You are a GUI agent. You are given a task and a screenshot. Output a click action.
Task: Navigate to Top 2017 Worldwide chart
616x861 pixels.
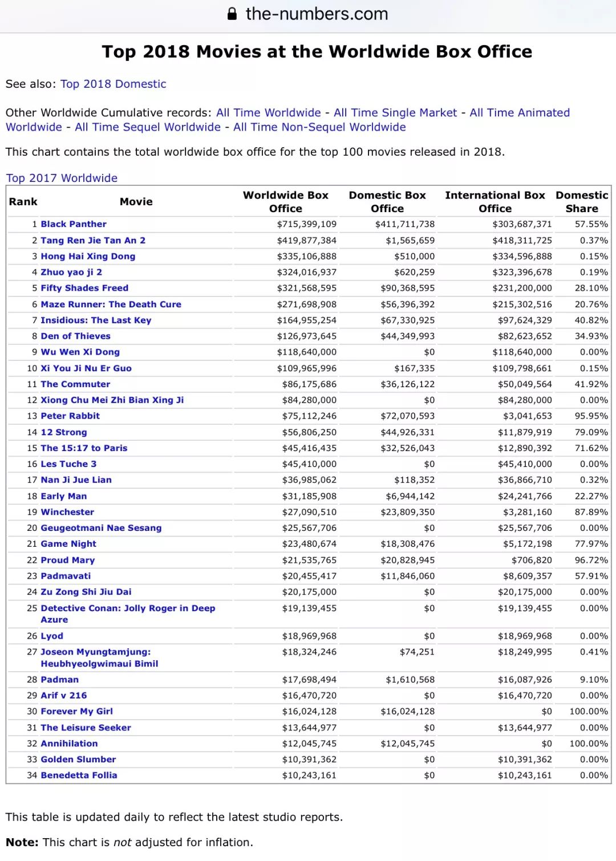(x=62, y=178)
